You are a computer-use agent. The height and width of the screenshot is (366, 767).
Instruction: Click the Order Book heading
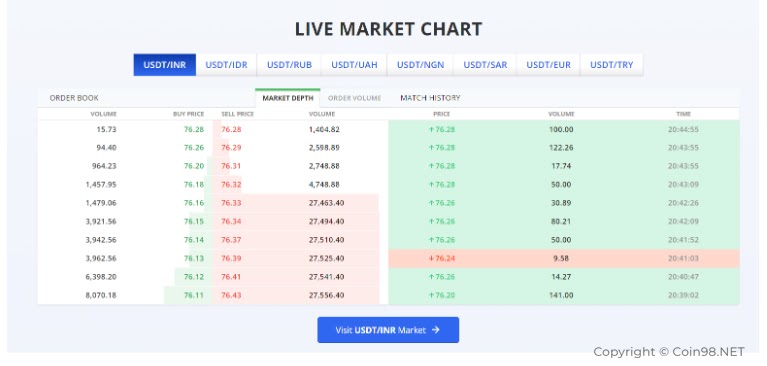click(74, 98)
